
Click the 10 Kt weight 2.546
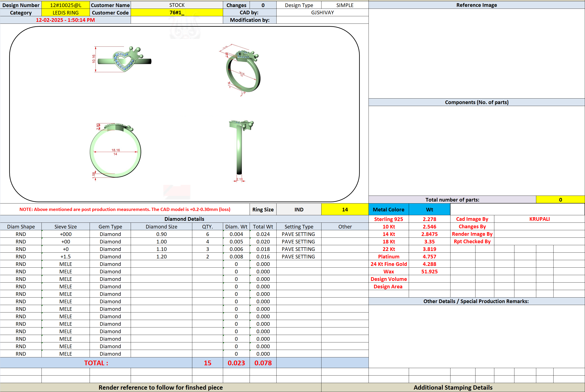[x=429, y=227]
